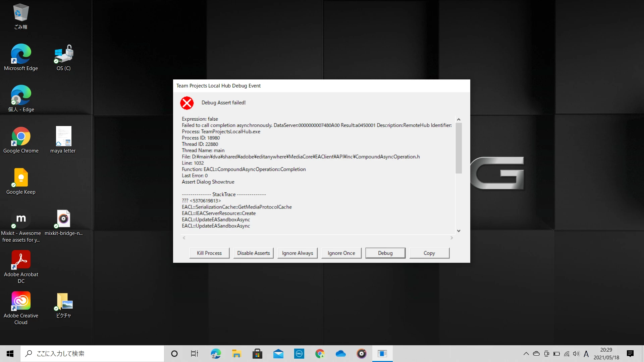644x362 pixels.
Task: Click the Debug button
Action: point(385,253)
